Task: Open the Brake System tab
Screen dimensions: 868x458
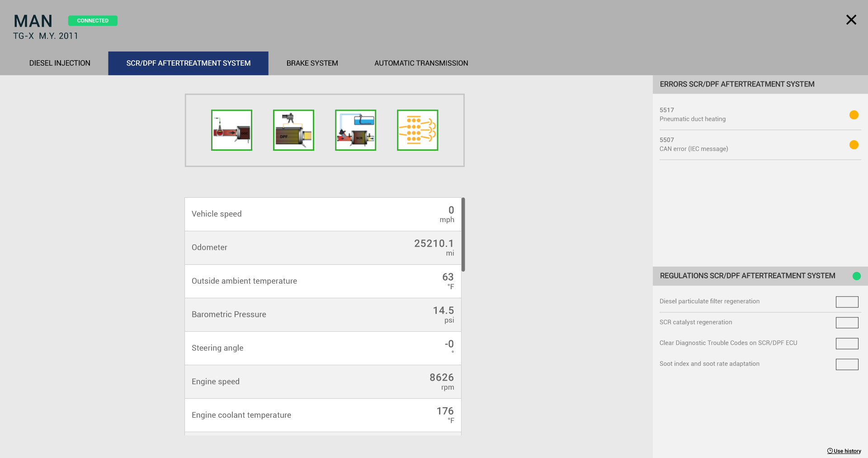Action: [312, 63]
